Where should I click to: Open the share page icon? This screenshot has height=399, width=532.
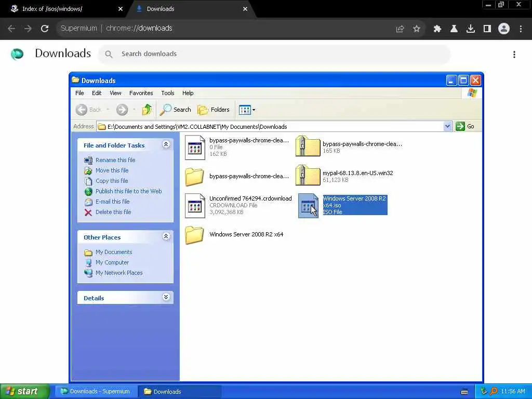click(x=400, y=29)
